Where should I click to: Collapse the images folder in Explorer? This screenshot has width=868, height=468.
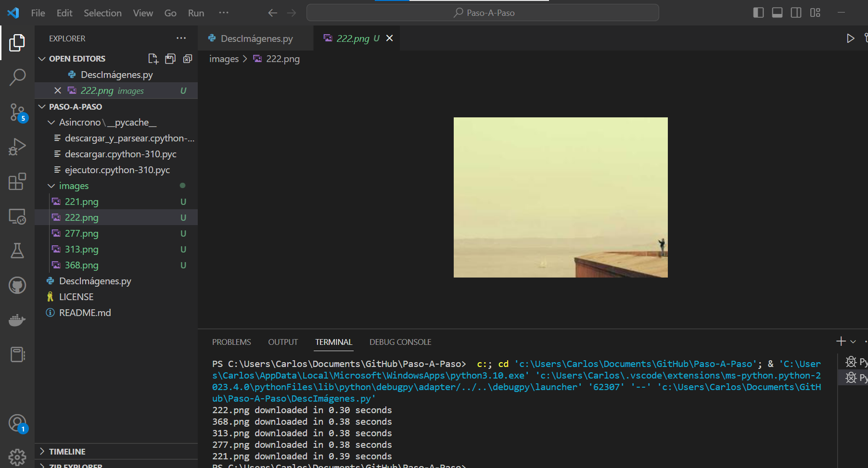51,186
